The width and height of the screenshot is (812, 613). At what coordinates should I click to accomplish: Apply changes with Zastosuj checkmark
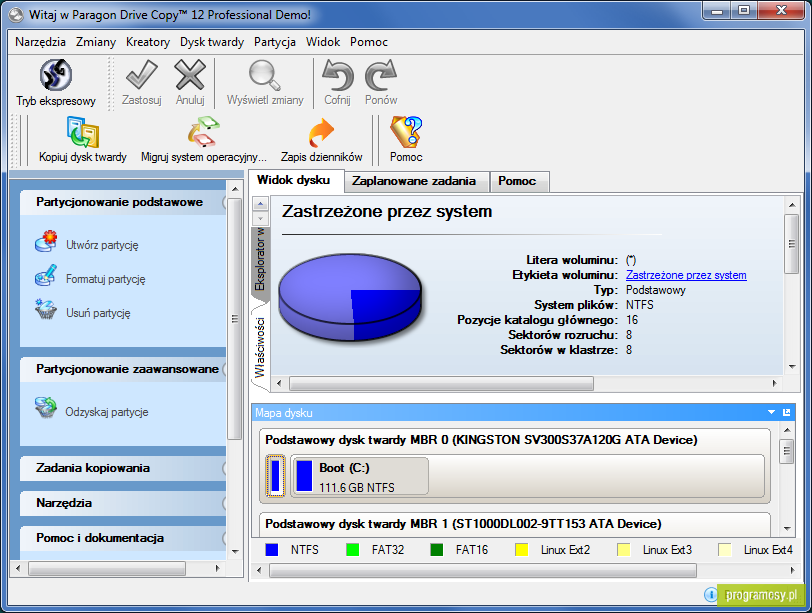point(141,83)
